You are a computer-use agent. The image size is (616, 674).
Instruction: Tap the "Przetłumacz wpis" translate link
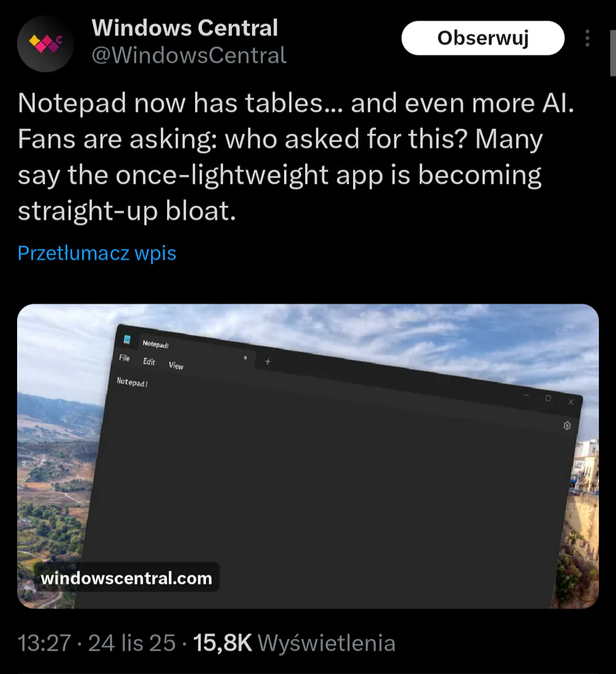point(97,253)
